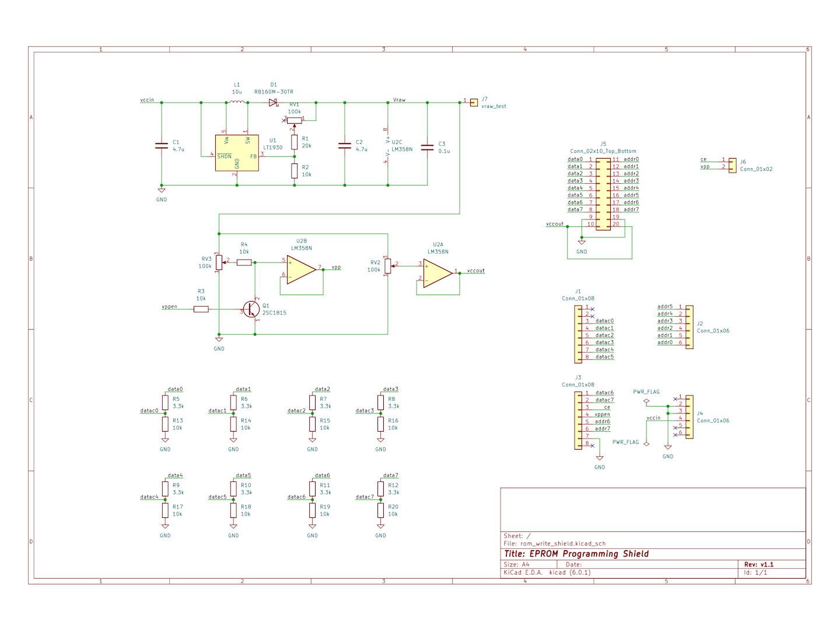The image size is (840, 630).
Task: Click the Vraw net label
Action: (399, 100)
